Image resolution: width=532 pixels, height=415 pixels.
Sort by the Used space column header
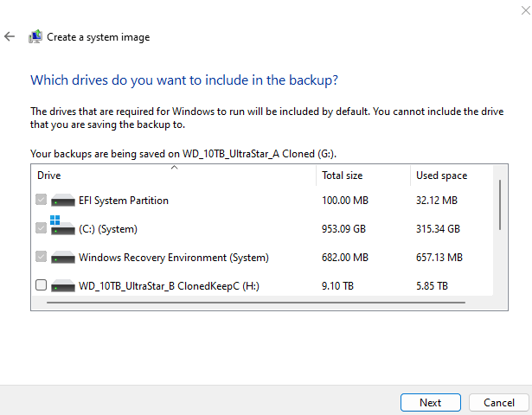(x=452, y=176)
